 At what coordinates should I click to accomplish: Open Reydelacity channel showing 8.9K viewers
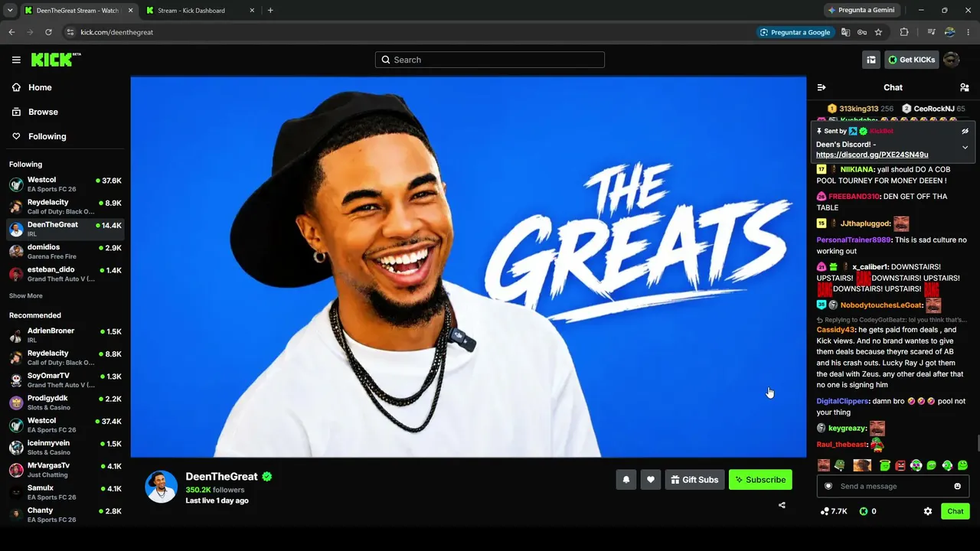pyautogui.click(x=65, y=207)
